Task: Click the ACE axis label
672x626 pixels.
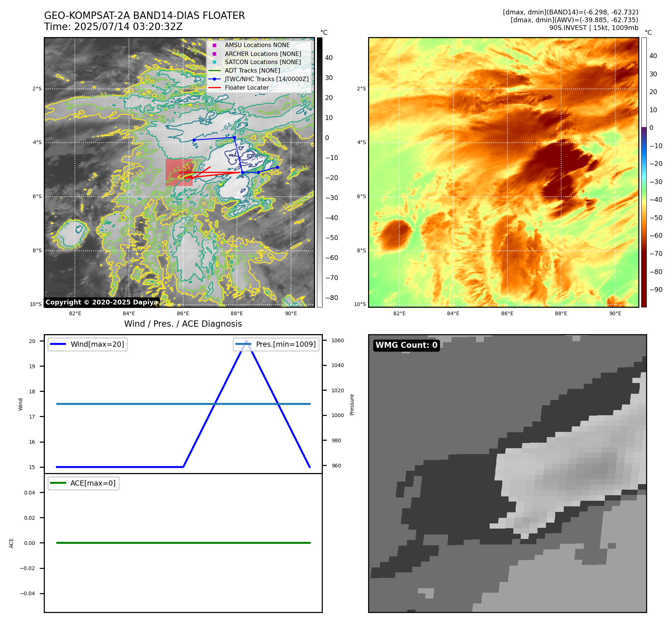Action: coord(11,543)
